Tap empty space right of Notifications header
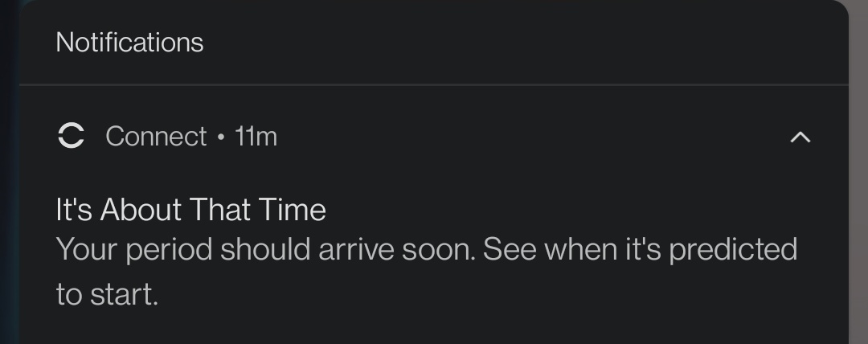This screenshot has height=344, width=868. pyautogui.click(x=522, y=42)
